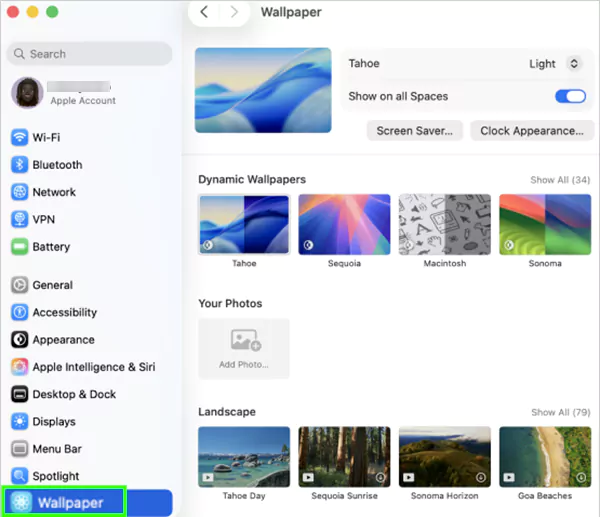This screenshot has height=517, width=600.
Task: Open the VPN sidebar icon
Action: pyautogui.click(x=19, y=220)
